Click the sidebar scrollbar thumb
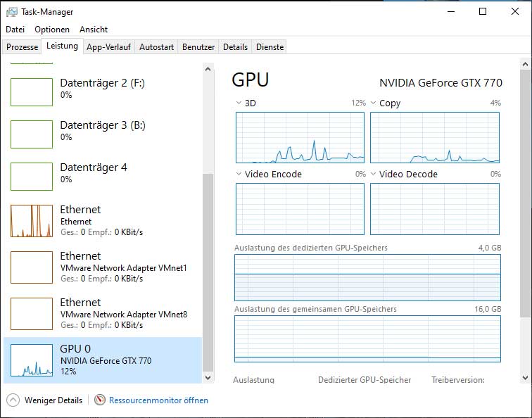 coord(208,272)
